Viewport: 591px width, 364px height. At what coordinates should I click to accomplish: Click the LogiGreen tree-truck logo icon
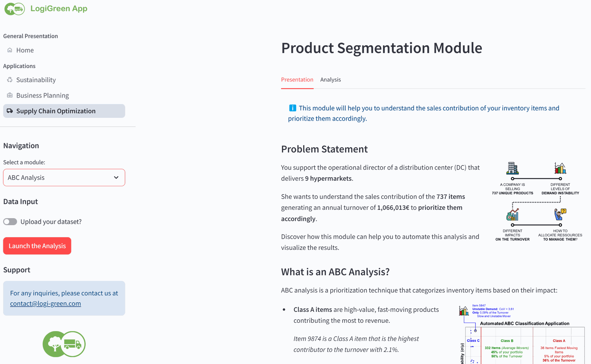[x=14, y=9]
